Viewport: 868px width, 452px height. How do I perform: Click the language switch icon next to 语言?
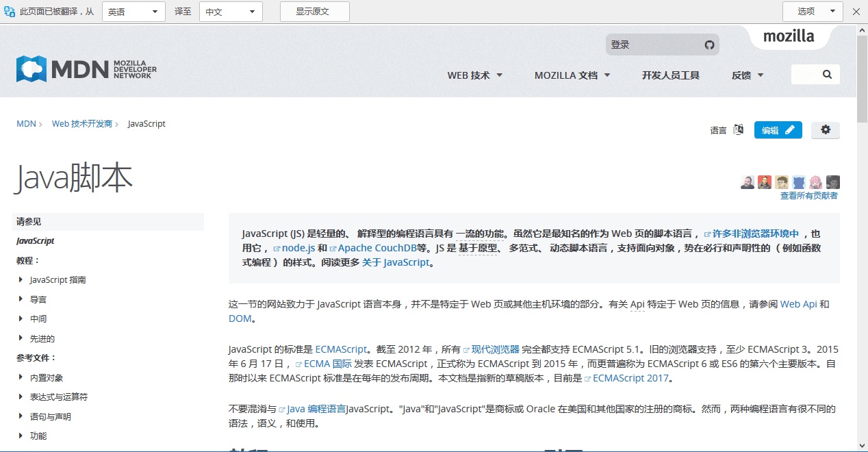pos(738,129)
